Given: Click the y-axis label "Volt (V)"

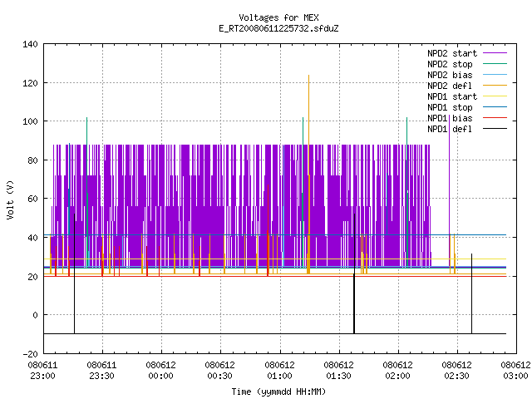Looking at the screenshot, I should tap(10, 199).
